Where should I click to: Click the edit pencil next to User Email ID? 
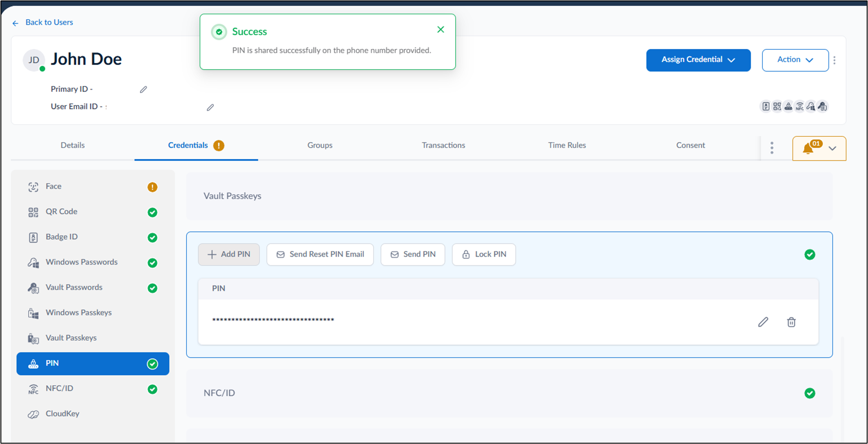tap(210, 107)
